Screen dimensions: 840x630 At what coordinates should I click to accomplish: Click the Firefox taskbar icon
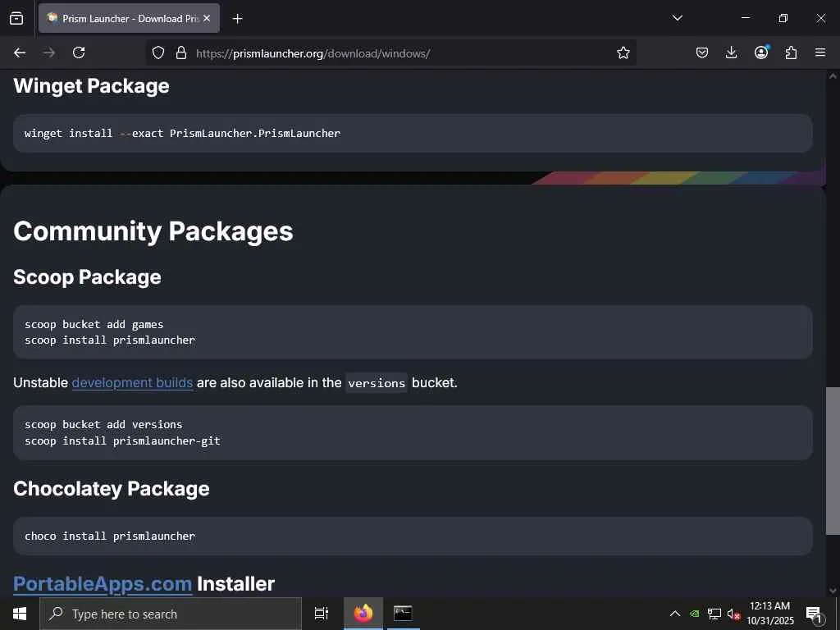click(x=363, y=614)
